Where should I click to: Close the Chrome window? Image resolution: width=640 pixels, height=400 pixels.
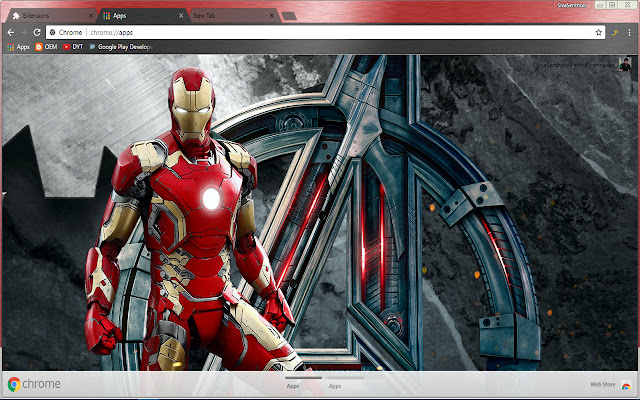pos(628,5)
